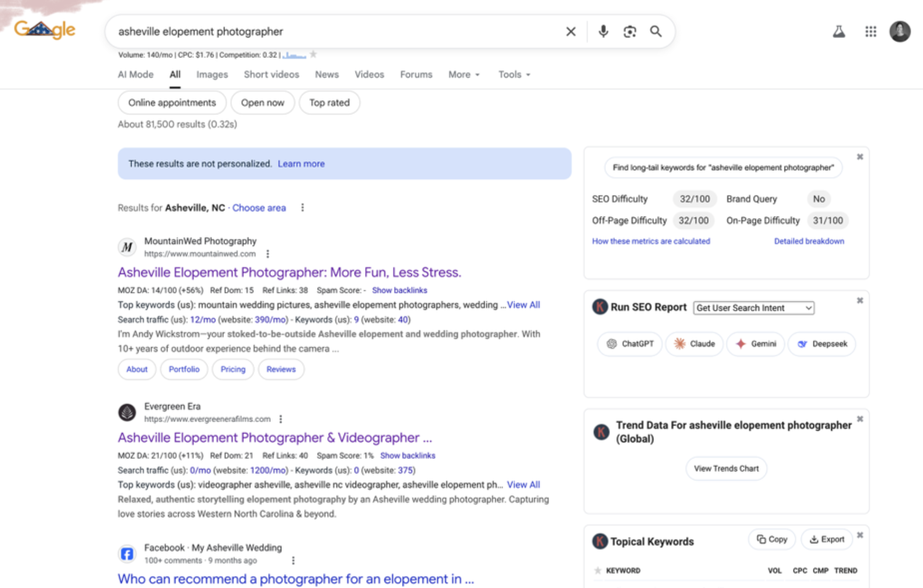Clear the search query with the X

[571, 31]
